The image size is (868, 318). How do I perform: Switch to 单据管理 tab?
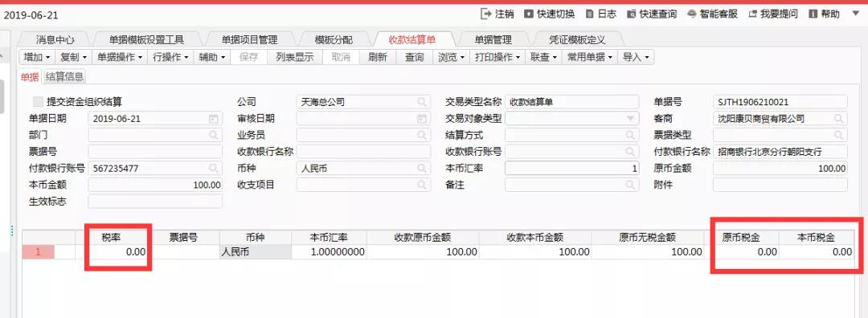493,40
